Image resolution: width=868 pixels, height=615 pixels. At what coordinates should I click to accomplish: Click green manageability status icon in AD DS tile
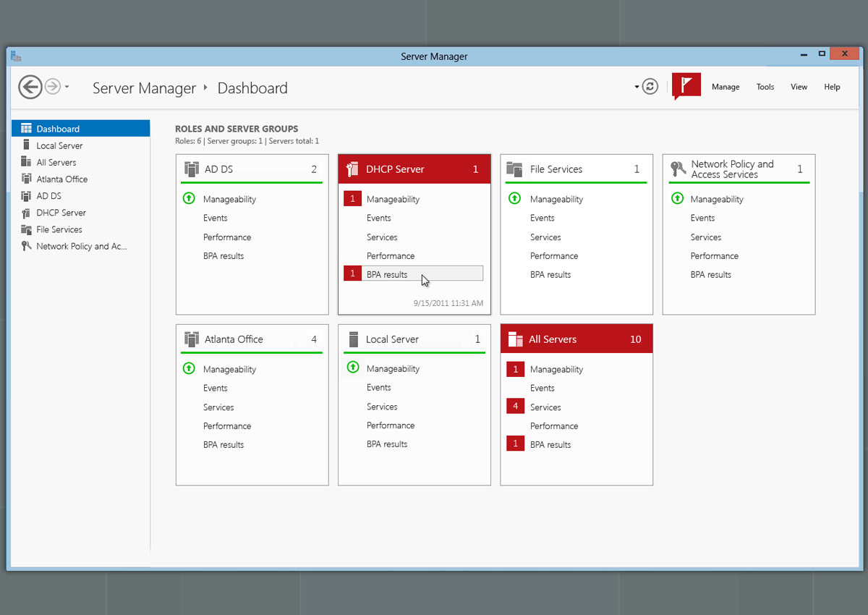pos(189,198)
